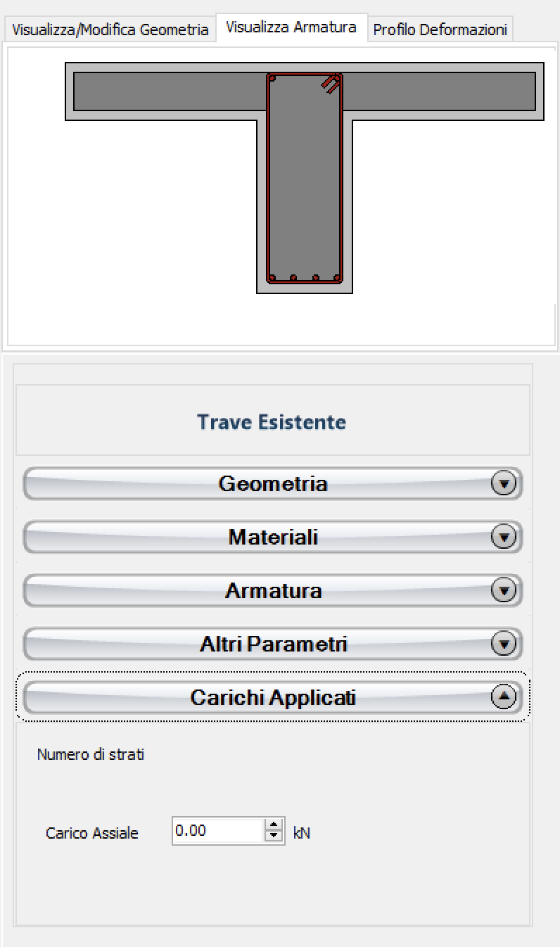Image resolution: width=560 pixels, height=947 pixels.
Task: Select the bottom-right rebar dot in the web
Action: click(337, 277)
